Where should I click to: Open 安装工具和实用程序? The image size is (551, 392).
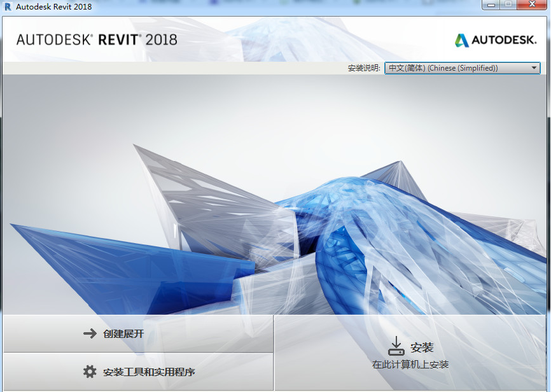(139, 372)
